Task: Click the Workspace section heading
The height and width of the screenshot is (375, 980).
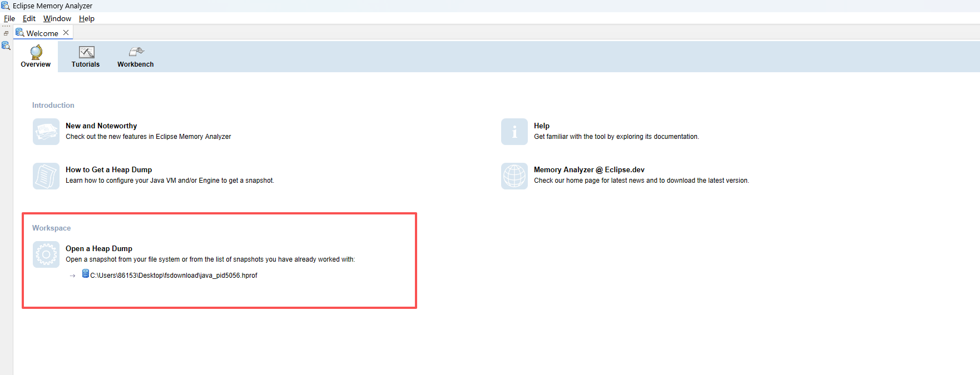Action: pos(51,228)
